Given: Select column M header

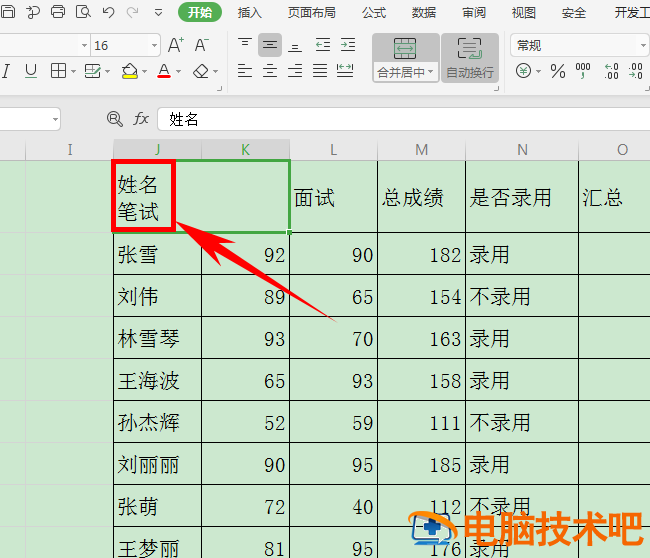Looking at the screenshot, I should point(422,150).
